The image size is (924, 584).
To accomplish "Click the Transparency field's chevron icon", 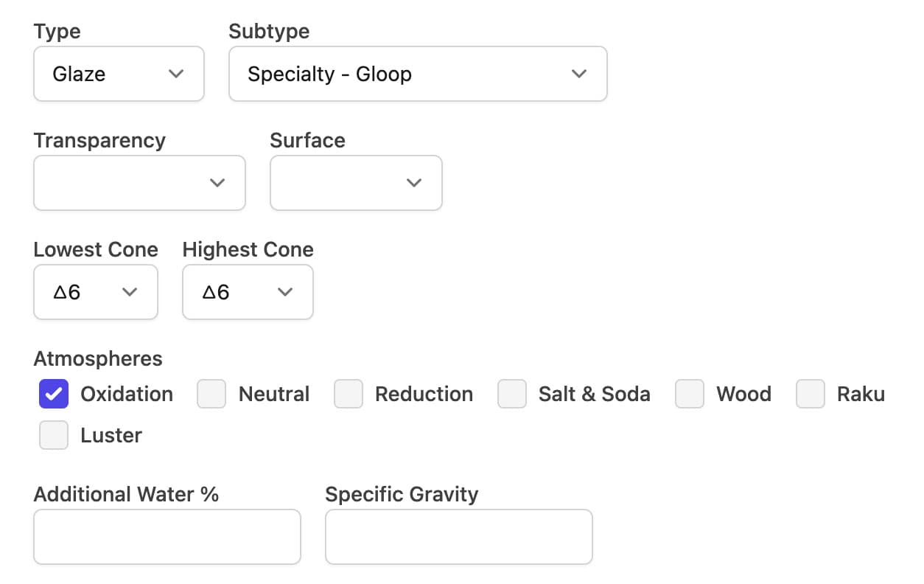I will coord(218,183).
